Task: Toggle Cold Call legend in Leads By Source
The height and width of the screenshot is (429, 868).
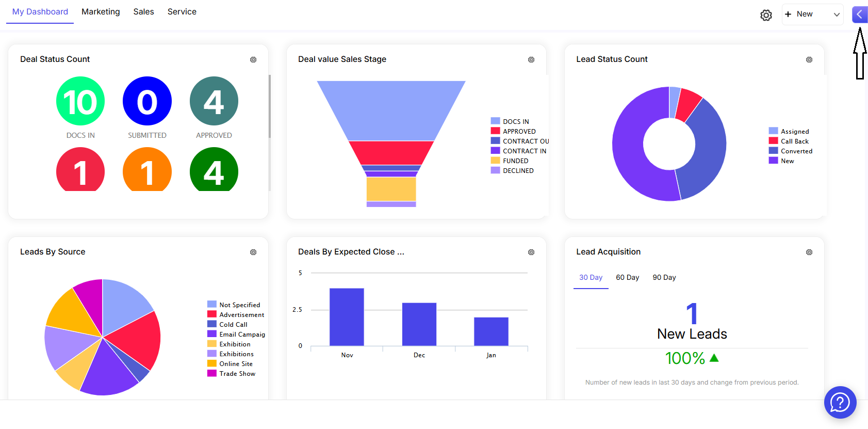Action: coord(233,325)
